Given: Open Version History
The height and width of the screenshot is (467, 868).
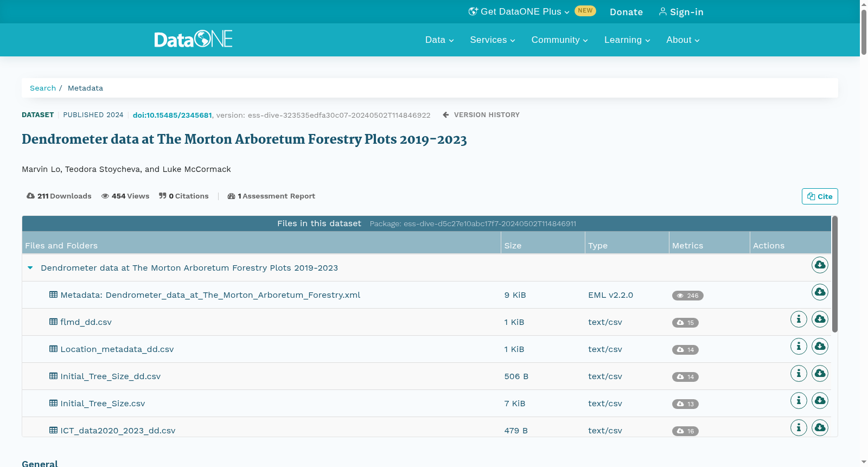Looking at the screenshot, I should click(481, 115).
